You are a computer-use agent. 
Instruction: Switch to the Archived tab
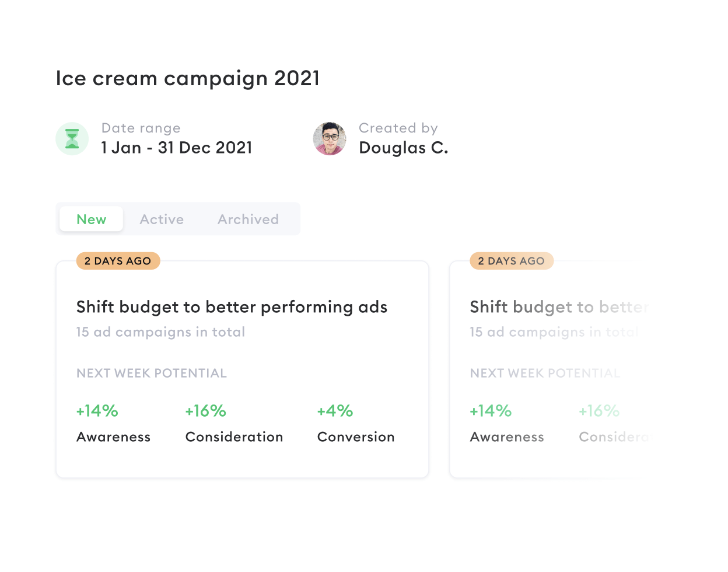[248, 219]
